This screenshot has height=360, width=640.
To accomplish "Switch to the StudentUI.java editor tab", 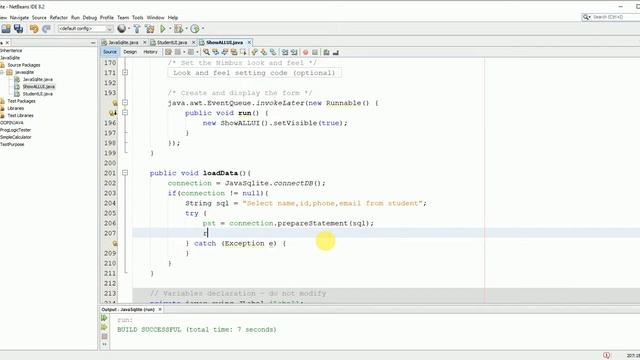I will [x=172, y=42].
